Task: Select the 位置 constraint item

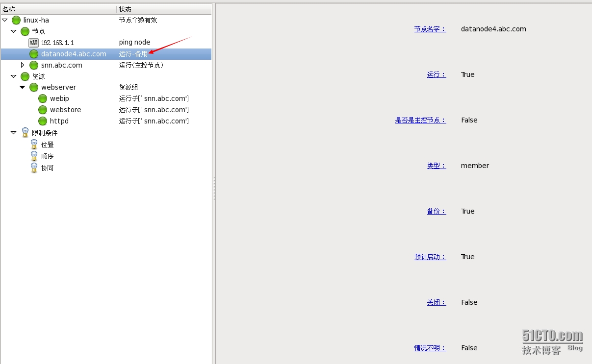Action: click(48, 145)
